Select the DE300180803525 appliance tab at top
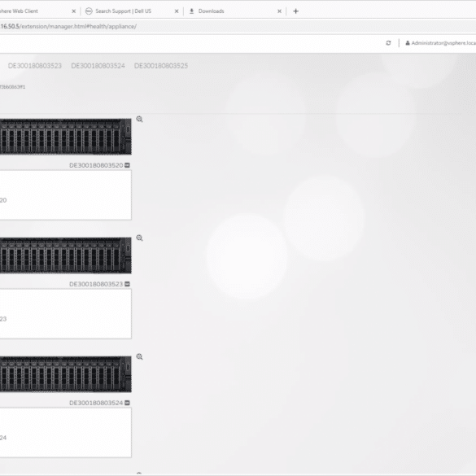The height and width of the screenshot is (476, 476). (161, 66)
